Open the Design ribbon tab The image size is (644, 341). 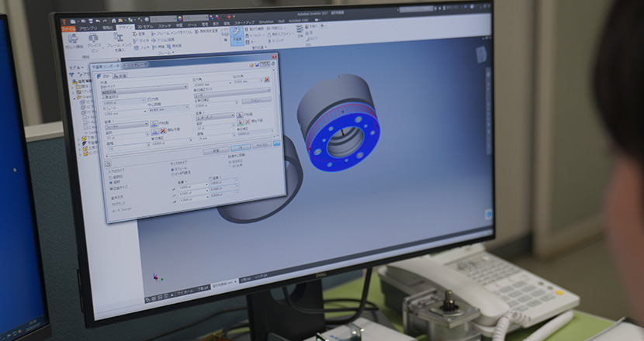[126, 27]
